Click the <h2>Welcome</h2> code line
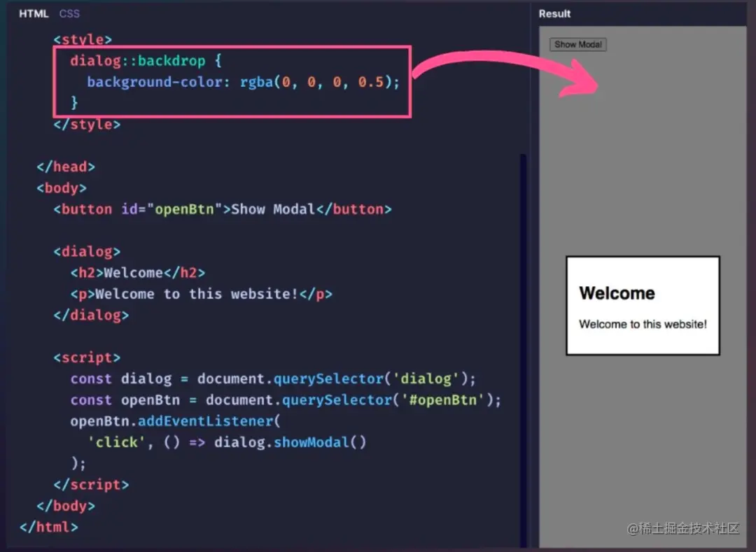Viewport: 756px width, 552px height. coord(138,273)
